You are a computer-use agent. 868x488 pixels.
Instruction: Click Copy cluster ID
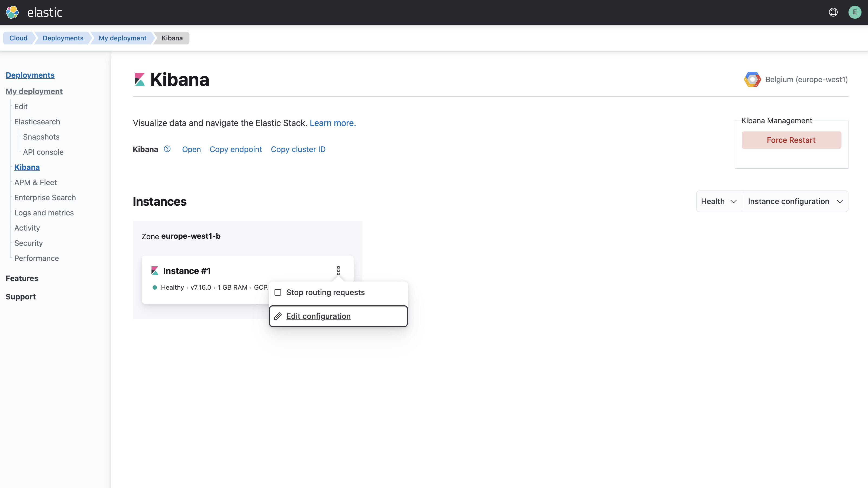tap(298, 149)
